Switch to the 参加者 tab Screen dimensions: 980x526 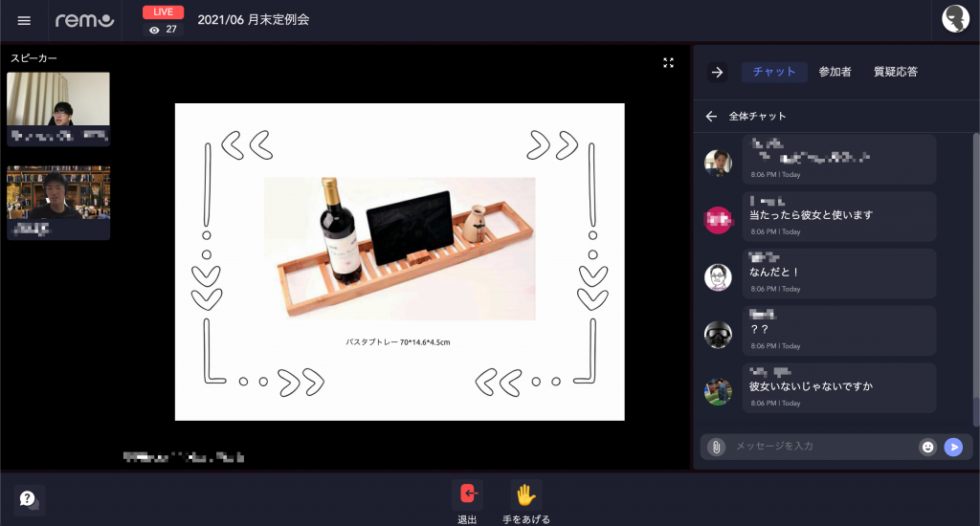pyautogui.click(x=835, y=72)
